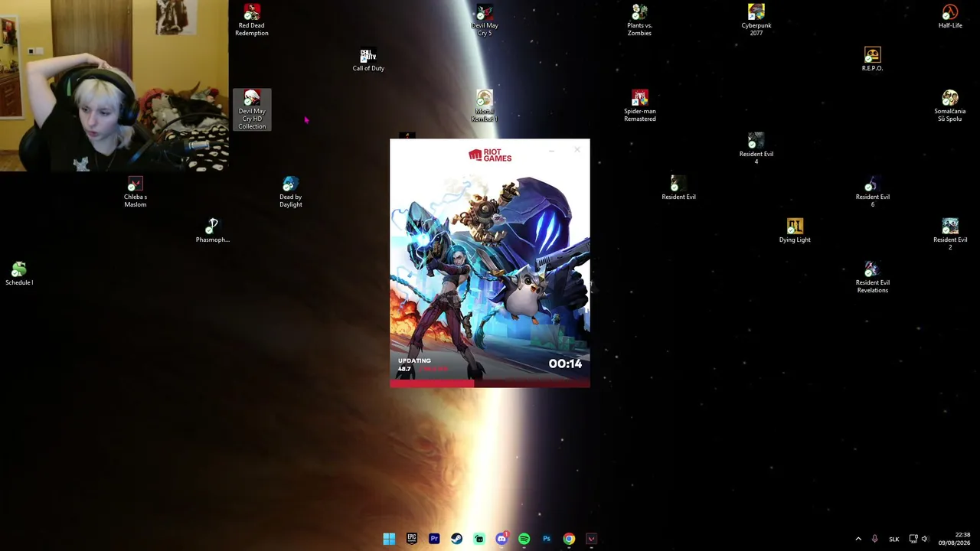Select the Dead by Daylight desktop icon
Image resolution: width=980 pixels, height=551 pixels.
(x=290, y=191)
